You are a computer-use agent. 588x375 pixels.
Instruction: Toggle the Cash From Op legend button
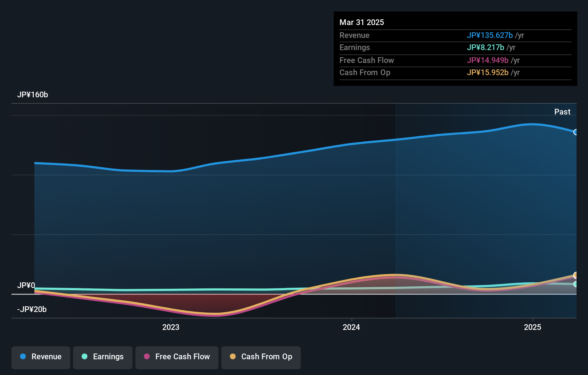(261, 357)
